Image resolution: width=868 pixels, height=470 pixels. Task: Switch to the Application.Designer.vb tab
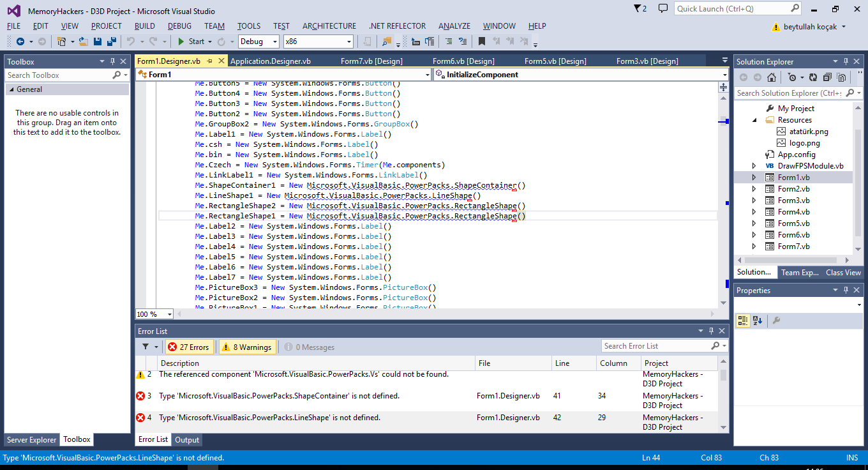tap(271, 61)
